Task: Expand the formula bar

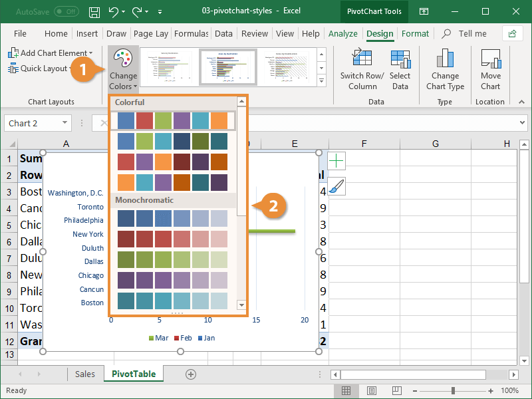Action: [522, 122]
